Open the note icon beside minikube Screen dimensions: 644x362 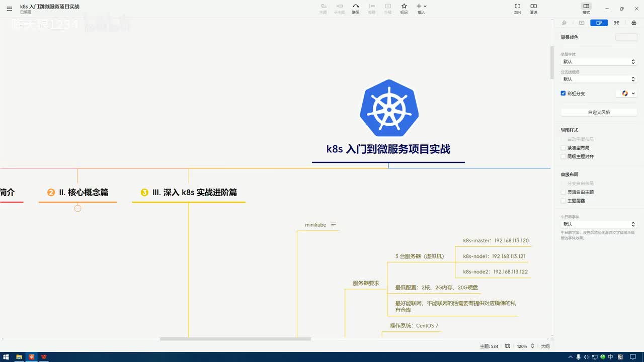click(x=334, y=225)
